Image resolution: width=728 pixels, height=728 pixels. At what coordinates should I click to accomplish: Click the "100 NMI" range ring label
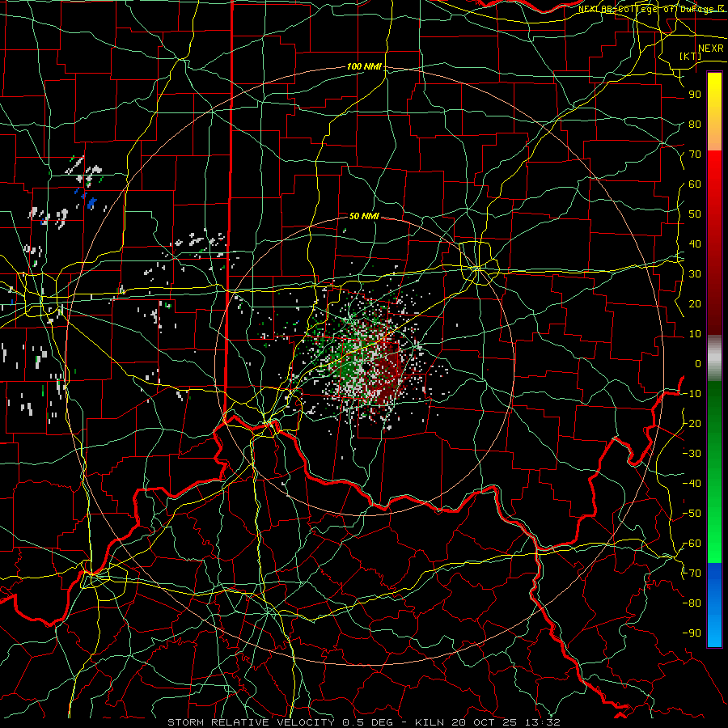364,67
